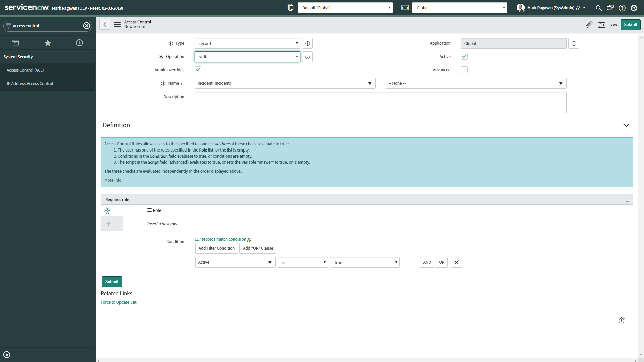The height and width of the screenshot is (362, 644).
Task: Enable the Advanced checkbox
Action: (x=464, y=70)
